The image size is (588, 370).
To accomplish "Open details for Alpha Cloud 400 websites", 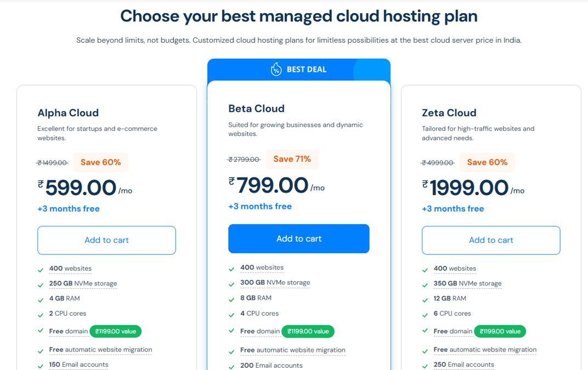I will [70, 269].
